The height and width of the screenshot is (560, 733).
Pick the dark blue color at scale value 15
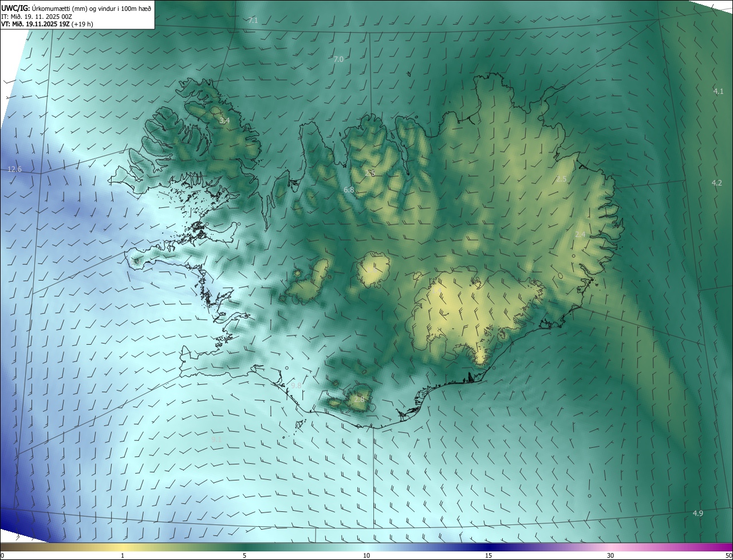488,547
